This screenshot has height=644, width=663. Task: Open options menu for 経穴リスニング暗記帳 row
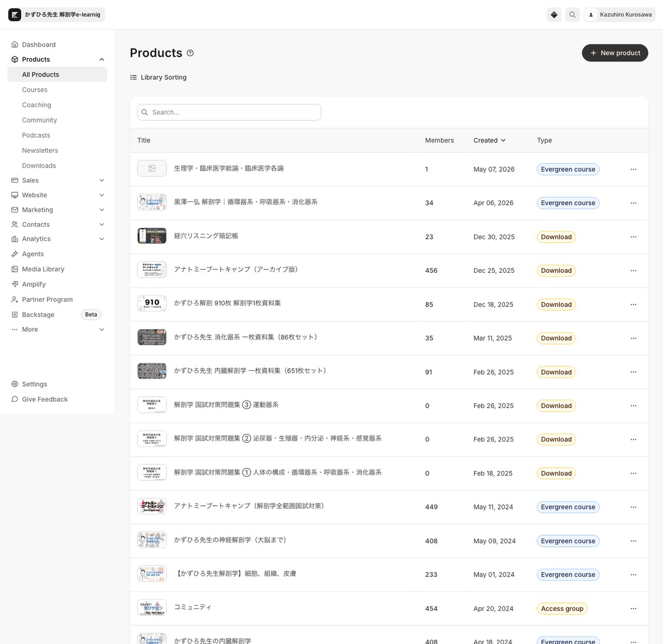[633, 237]
